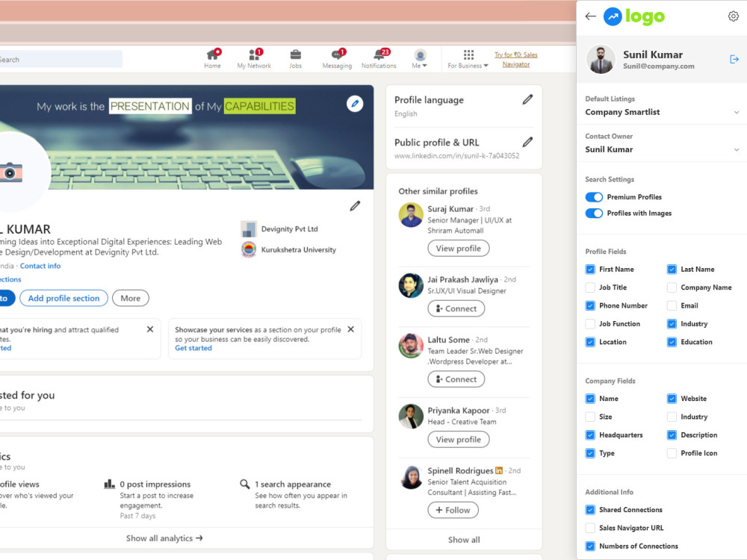Check Size company field
Viewport: 747px width, 560px height.
pyautogui.click(x=590, y=417)
